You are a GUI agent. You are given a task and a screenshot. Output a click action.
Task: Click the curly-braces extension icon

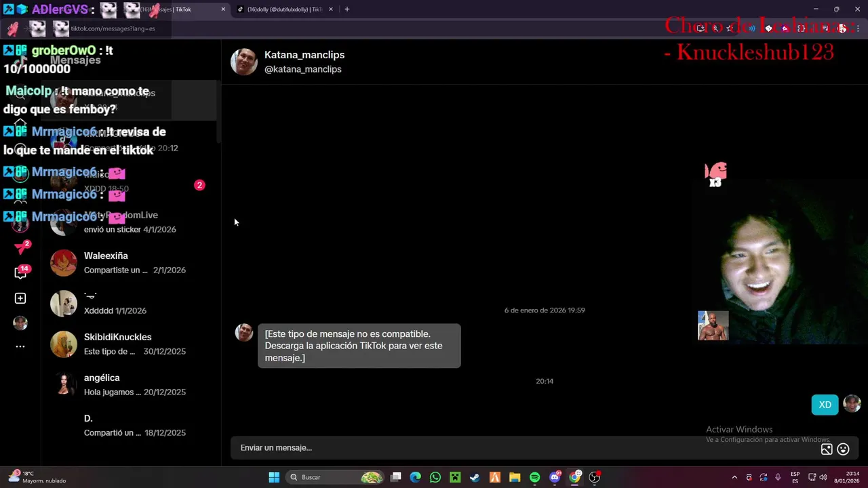[802, 28]
